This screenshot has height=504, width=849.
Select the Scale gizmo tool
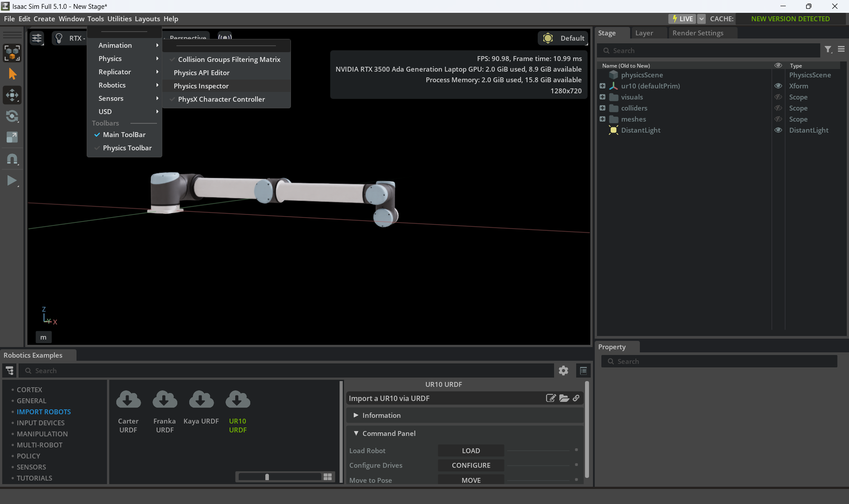coord(12,137)
